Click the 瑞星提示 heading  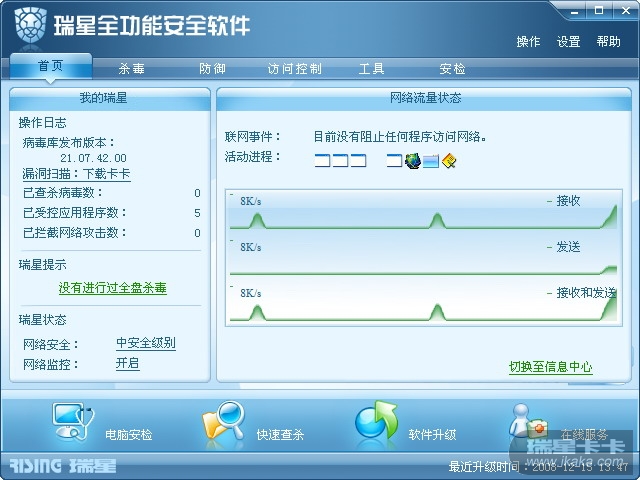42,265
